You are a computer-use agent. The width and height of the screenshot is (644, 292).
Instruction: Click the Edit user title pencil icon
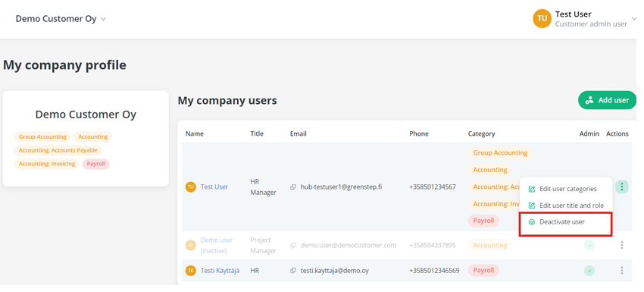click(x=531, y=206)
